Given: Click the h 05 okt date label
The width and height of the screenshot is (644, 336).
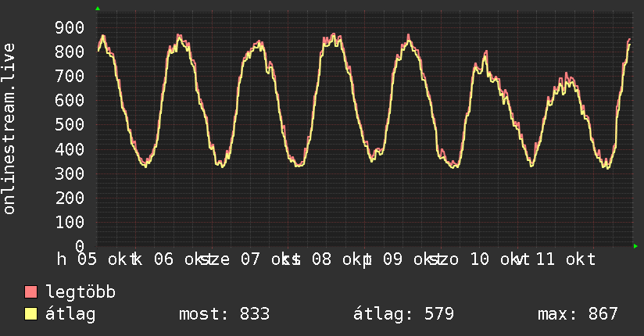Looking at the screenshot, I should [96, 259].
